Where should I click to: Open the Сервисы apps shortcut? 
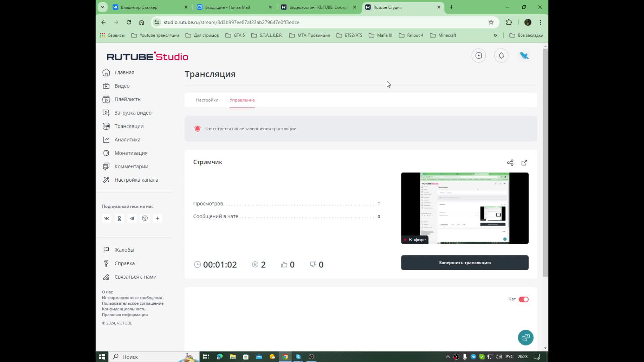112,35
